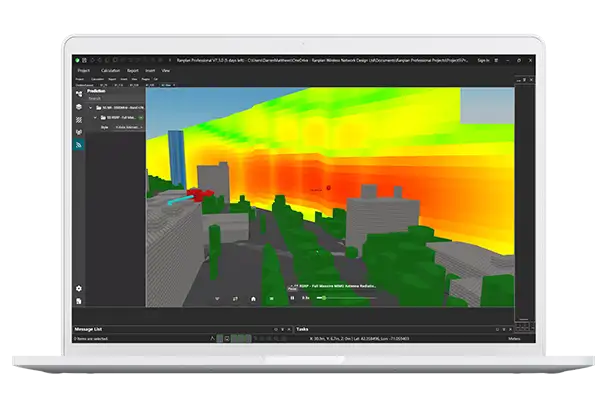This screenshot has width=604, height=394.
Task: Open the antenna sidebar icon
Action: [x=79, y=132]
